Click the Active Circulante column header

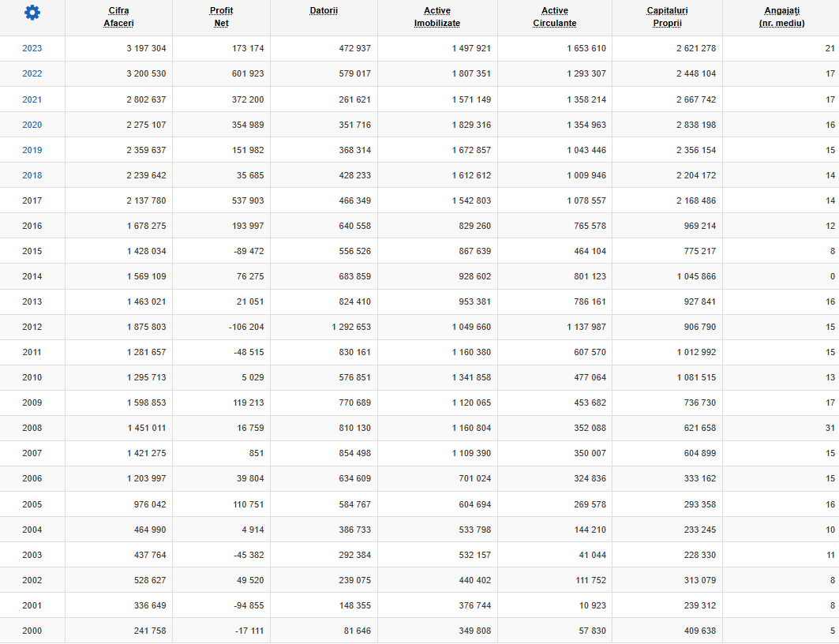[555, 17]
